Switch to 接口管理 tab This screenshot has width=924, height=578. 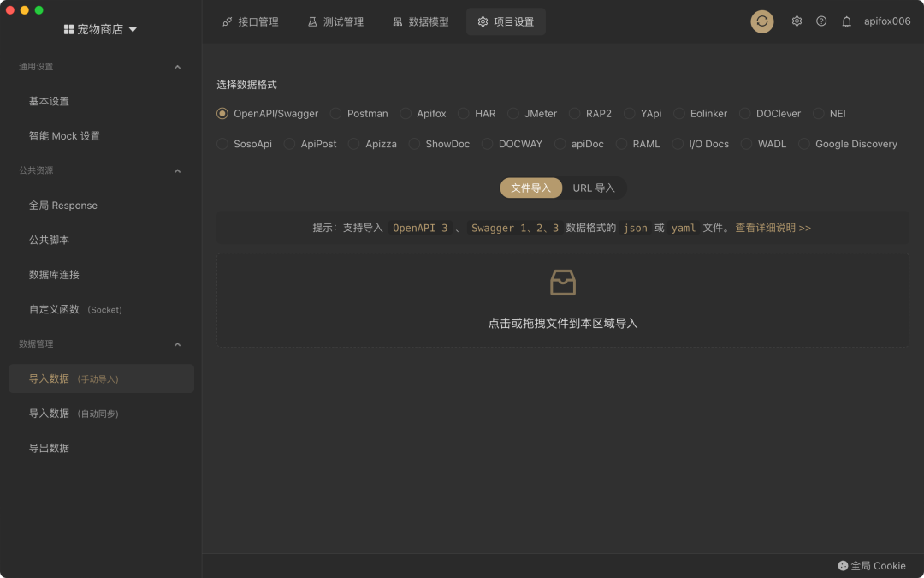click(x=251, y=21)
